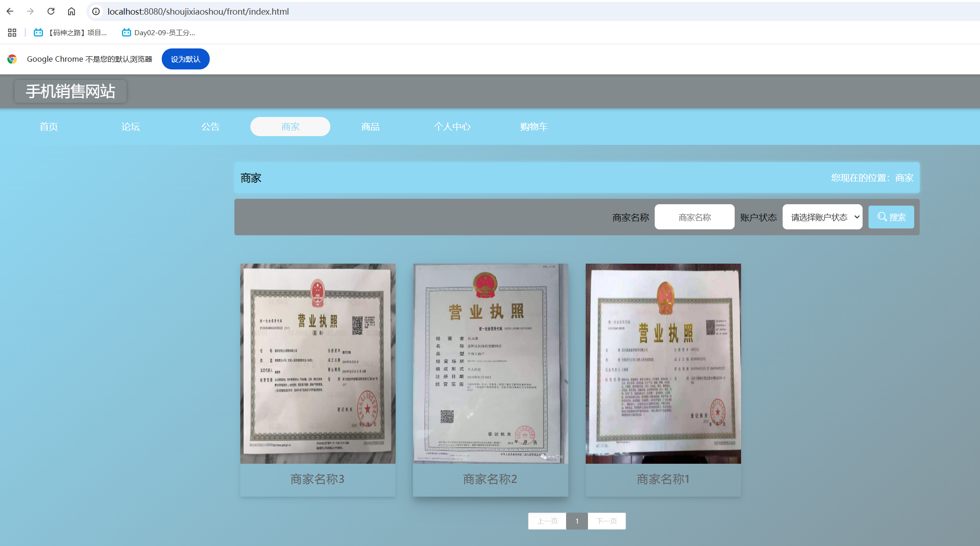Open the Day02-09-员工分 bookmark
This screenshot has height=546, width=980.
(x=159, y=32)
